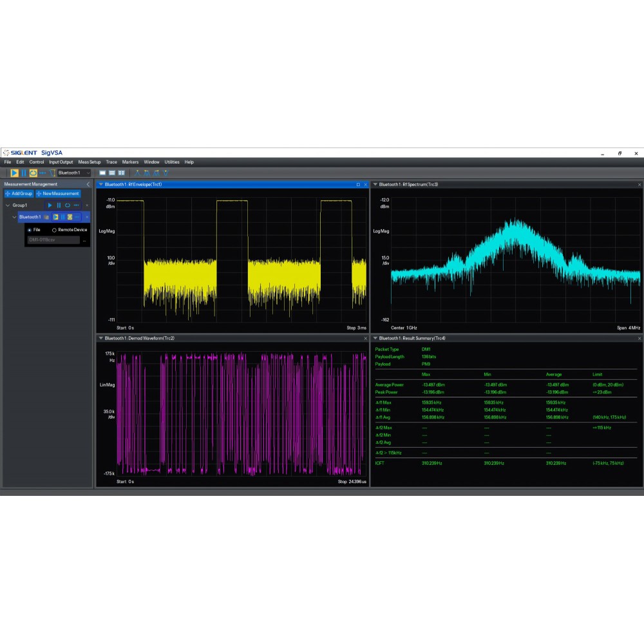The height and width of the screenshot is (644, 644).
Task: Open the Input Output menu
Action: (x=61, y=162)
